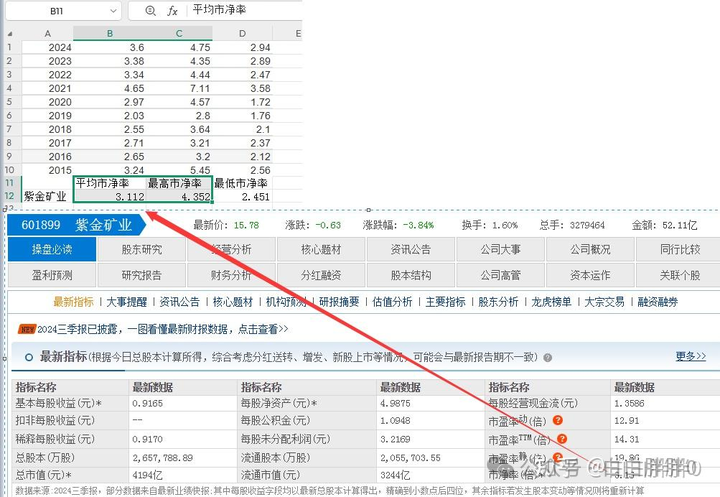This screenshot has width=720, height=497.
Task: Click the 每股净资产 value 4.9875
Action: click(x=395, y=403)
